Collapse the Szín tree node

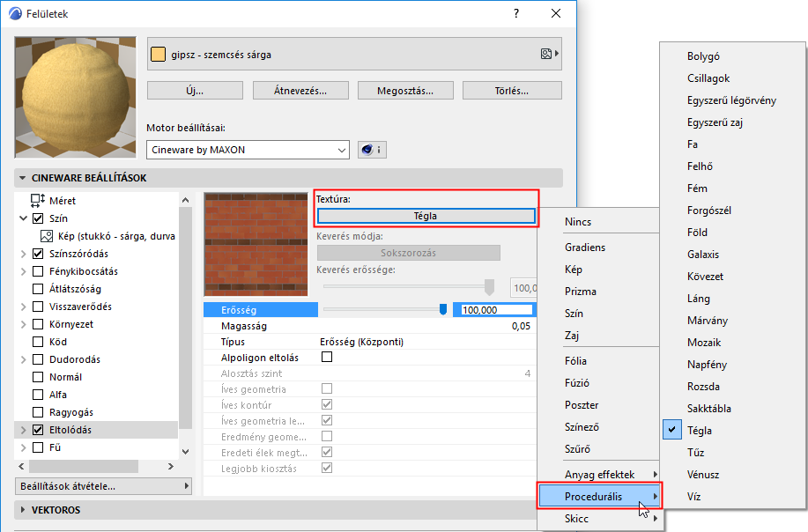(23, 218)
